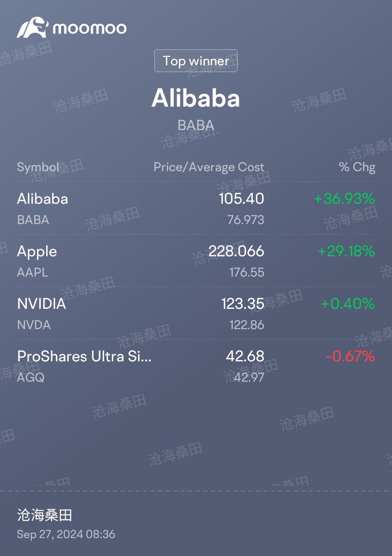Click the moomoo bull logo icon
This screenshot has height=556, width=392.
33,27
